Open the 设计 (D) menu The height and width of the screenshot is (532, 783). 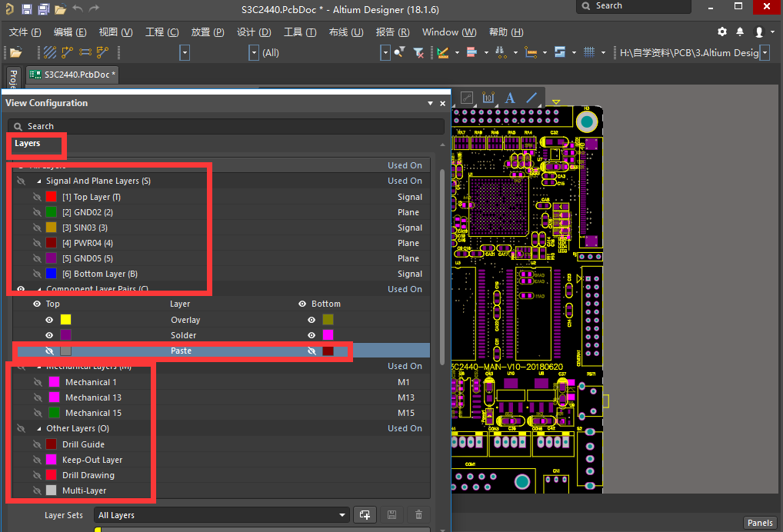(254, 32)
